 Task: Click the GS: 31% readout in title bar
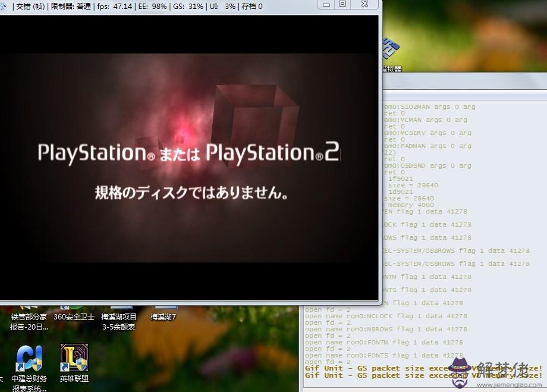188,7
